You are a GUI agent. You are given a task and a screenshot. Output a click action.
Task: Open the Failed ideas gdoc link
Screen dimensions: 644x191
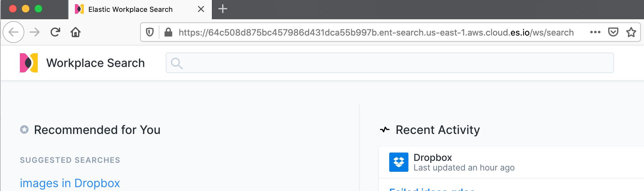(x=431, y=190)
